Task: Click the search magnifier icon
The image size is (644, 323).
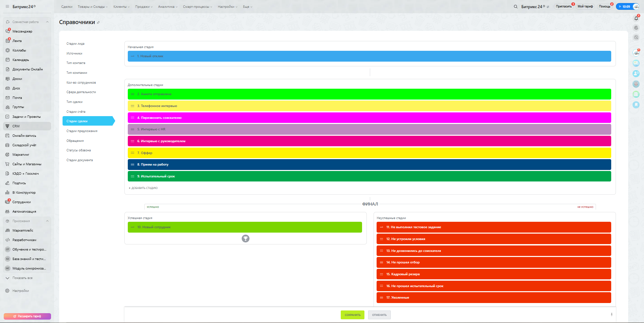Action: [516, 7]
